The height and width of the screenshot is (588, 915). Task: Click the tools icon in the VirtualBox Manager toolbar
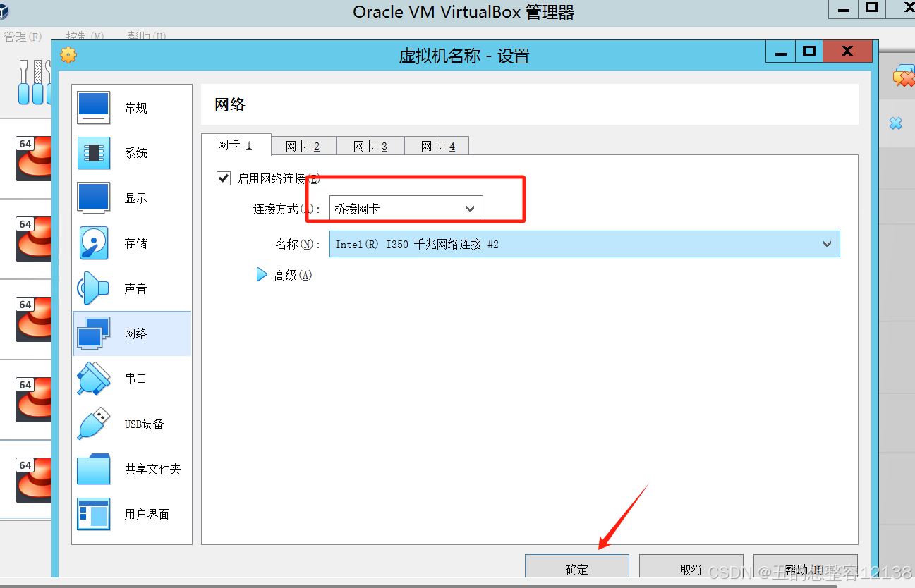click(35, 82)
